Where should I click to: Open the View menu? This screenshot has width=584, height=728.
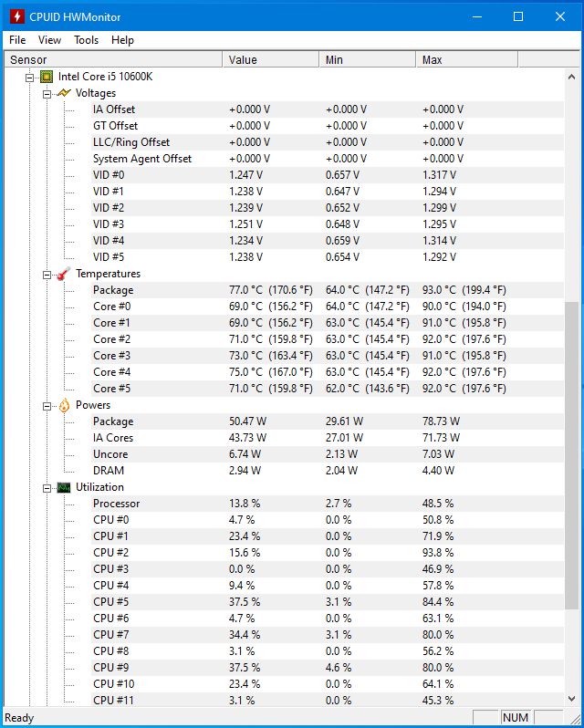pos(49,40)
